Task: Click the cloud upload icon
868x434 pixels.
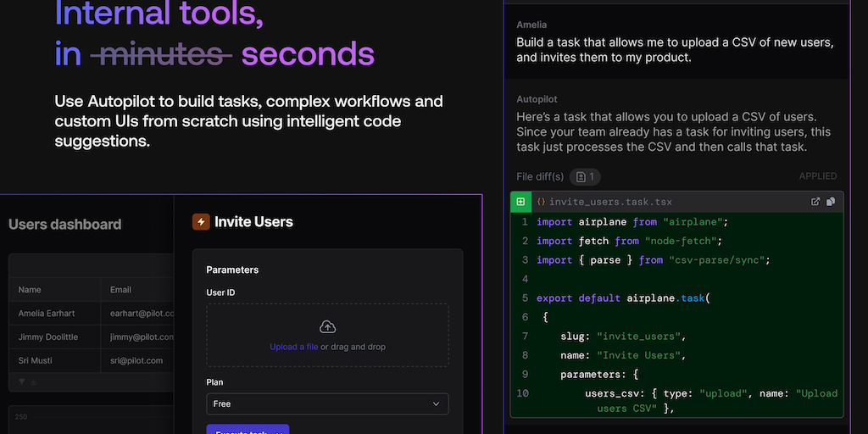Action: point(327,327)
